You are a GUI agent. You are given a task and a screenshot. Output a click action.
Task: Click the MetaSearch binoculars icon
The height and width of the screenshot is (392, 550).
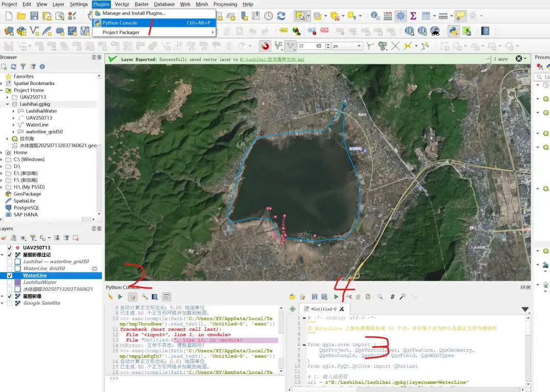[x=435, y=31]
